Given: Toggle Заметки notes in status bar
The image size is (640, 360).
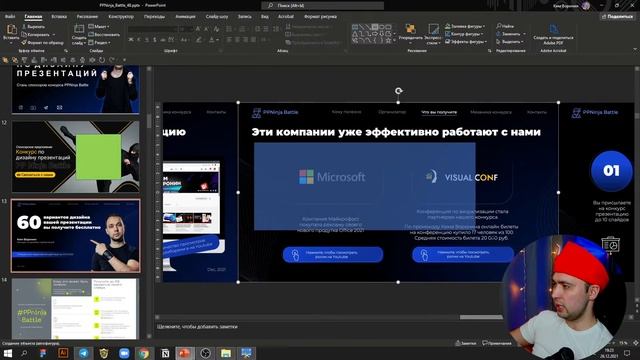Looking at the screenshot, I should tap(465, 343).
